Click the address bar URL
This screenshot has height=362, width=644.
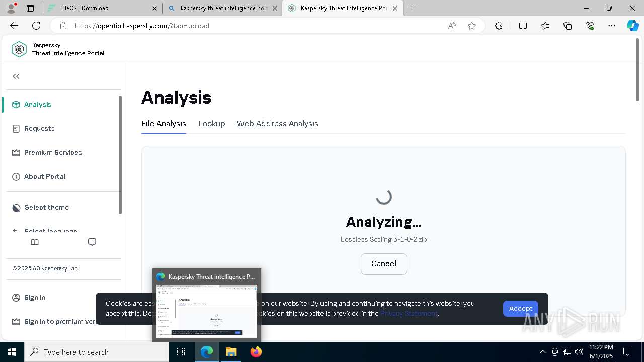[142, 26]
